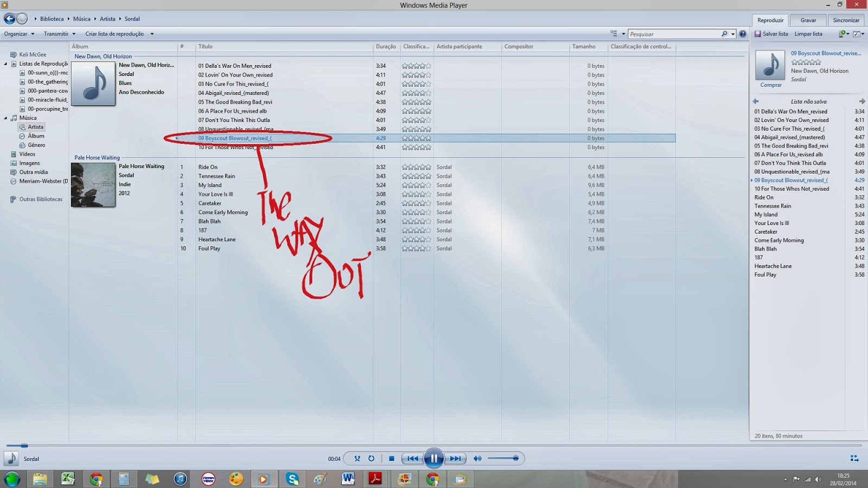The image size is (868, 488).
Task: Select track Tennessee Rain in library
Action: tap(216, 176)
